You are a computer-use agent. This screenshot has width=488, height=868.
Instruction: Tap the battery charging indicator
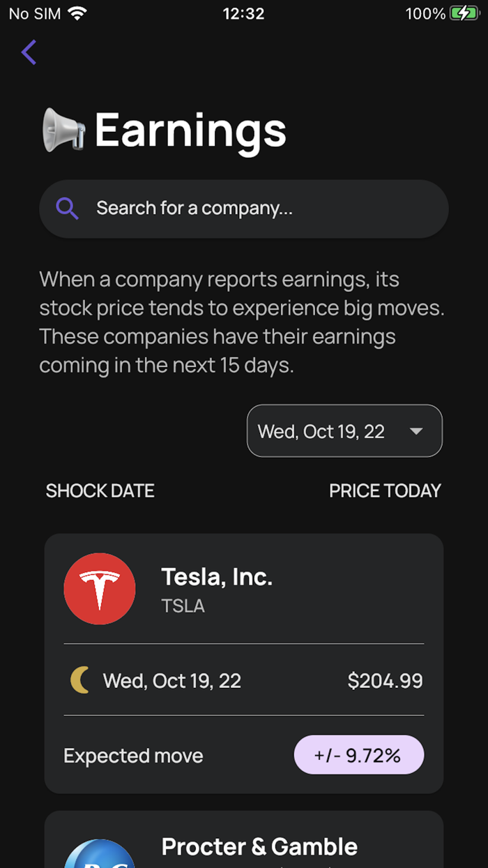tap(464, 13)
